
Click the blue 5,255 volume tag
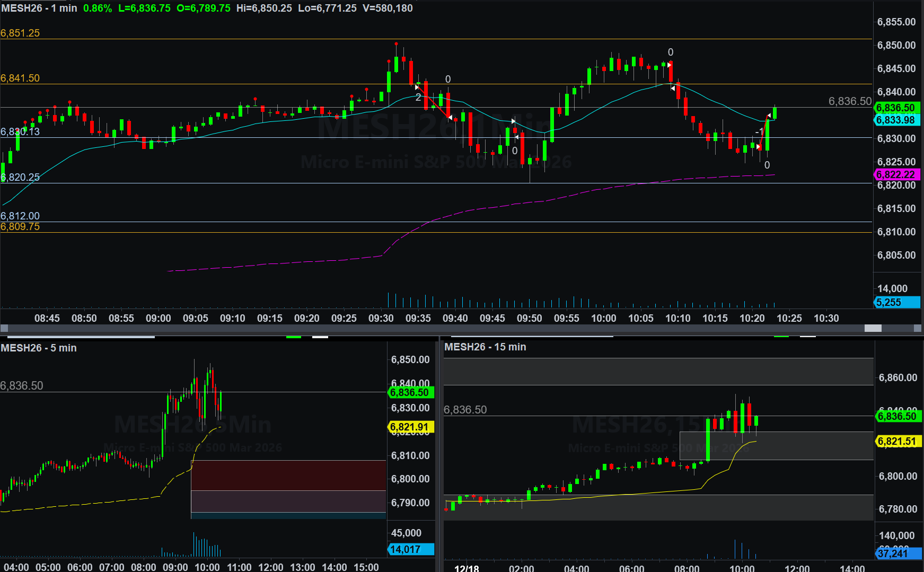[896, 302]
